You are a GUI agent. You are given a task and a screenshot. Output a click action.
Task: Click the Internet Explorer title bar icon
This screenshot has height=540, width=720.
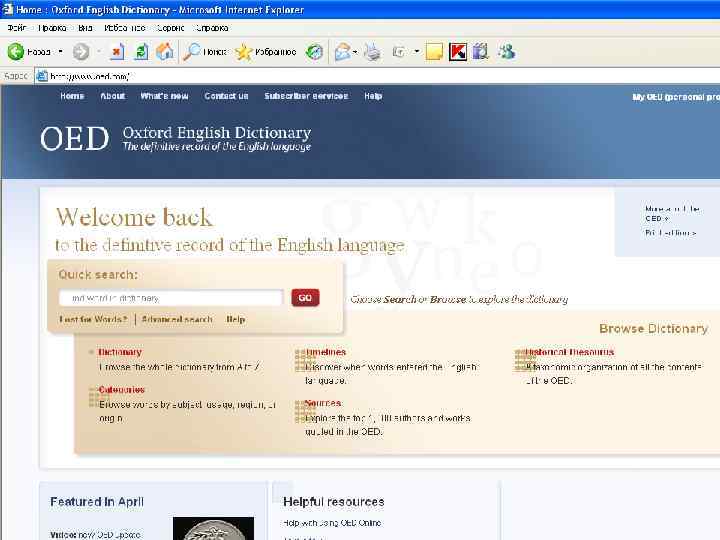[7, 9]
